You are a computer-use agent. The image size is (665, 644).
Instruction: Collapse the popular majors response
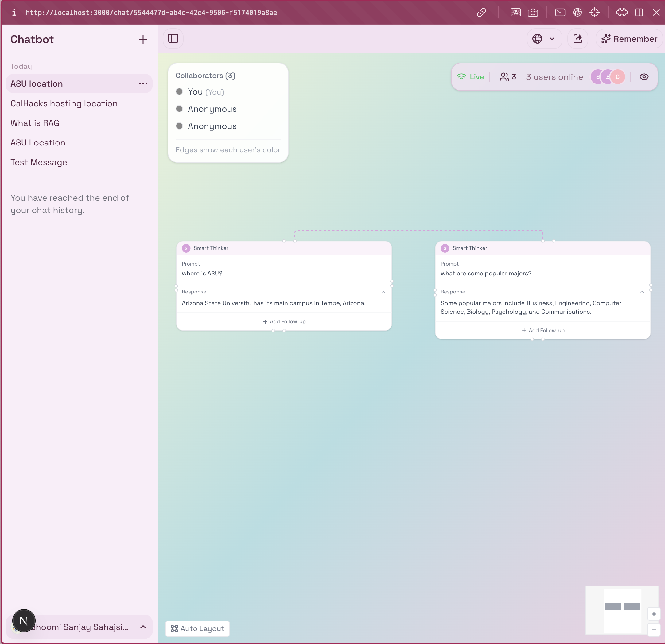coord(642,292)
